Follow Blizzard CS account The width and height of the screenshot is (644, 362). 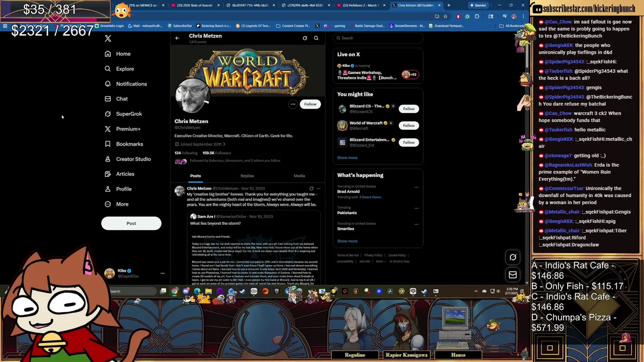pos(409,109)
